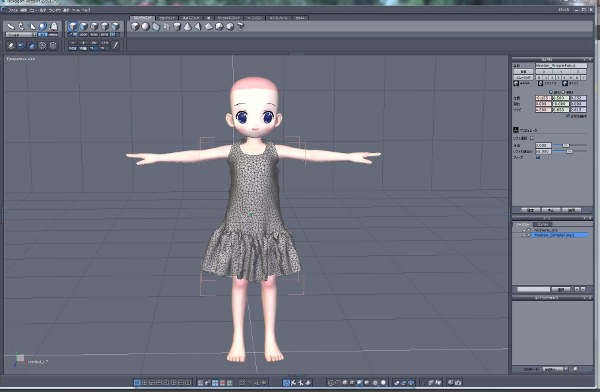The width and height of the screenshot is (600, 392).
Task: Pick the first box primitive in the shape toolbar
Action: click(x=135, y=26)
